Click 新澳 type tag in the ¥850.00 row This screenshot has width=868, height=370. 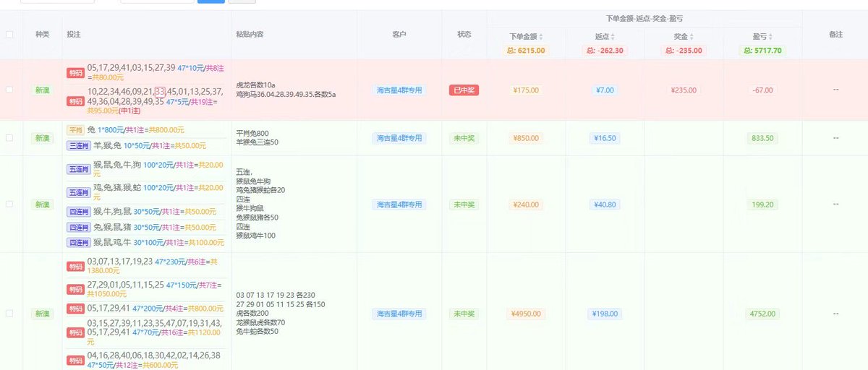tap(43, 138)
